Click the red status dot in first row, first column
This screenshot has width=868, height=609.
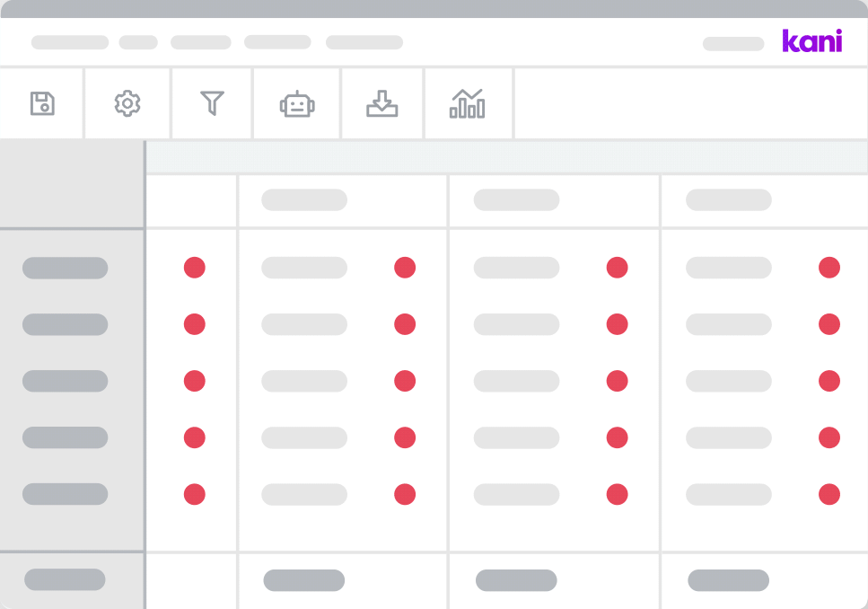coord(194,268)
